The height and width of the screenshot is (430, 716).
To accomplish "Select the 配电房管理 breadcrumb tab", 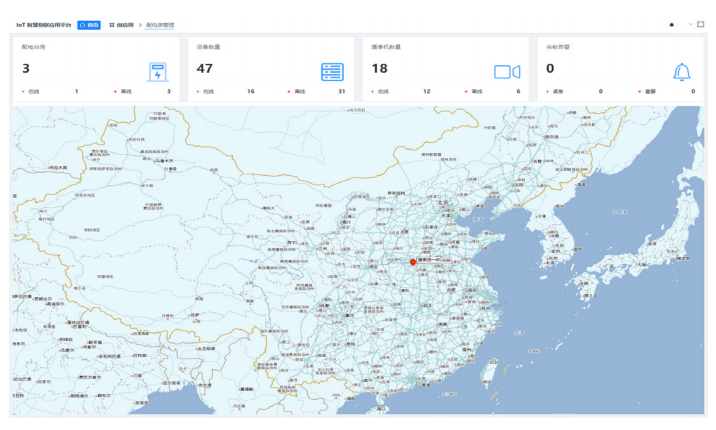I will 160,24.
